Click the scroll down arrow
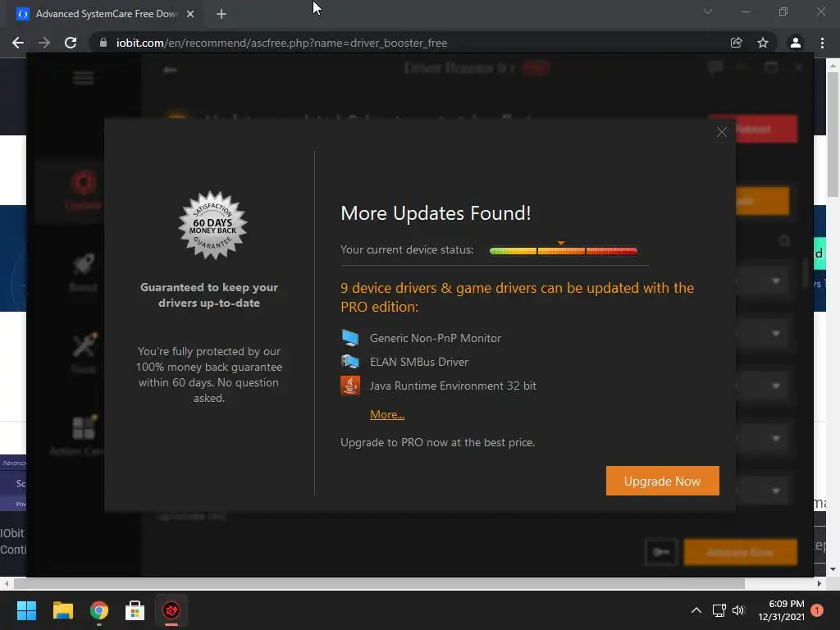Image resolution: width=840 pixels, height=630 pixels. pos(833,569)
